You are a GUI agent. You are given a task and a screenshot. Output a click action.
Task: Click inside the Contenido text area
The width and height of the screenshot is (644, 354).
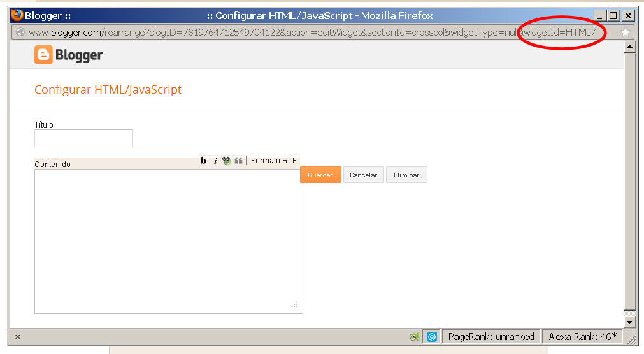coord(168,241)
